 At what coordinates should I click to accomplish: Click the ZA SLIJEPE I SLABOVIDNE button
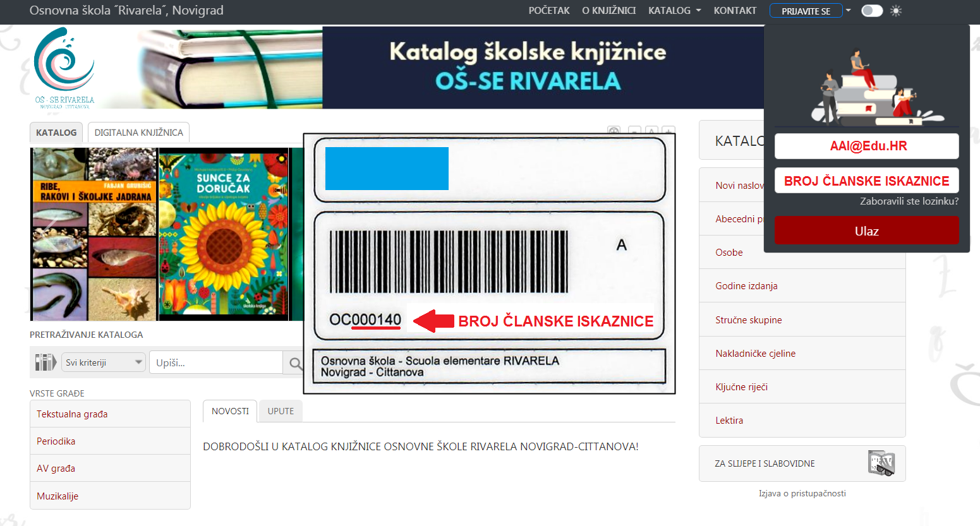point(802,463)
